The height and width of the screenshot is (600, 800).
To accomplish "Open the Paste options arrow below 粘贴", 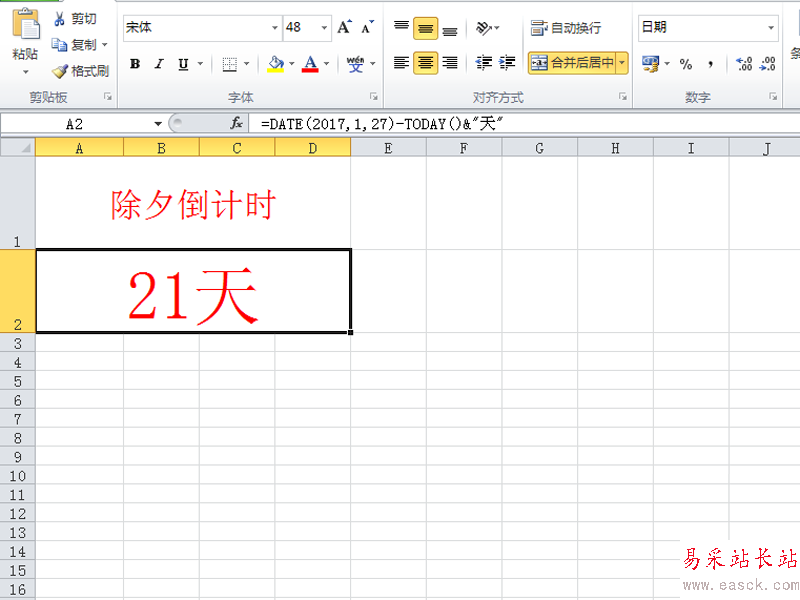I will (x=26, y=72).
